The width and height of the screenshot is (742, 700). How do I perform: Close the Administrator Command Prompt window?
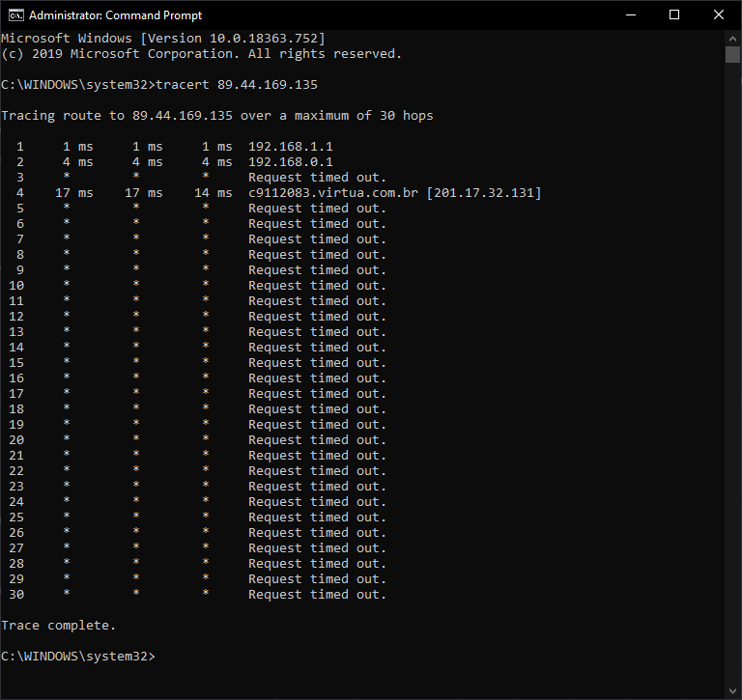(719, 15)
